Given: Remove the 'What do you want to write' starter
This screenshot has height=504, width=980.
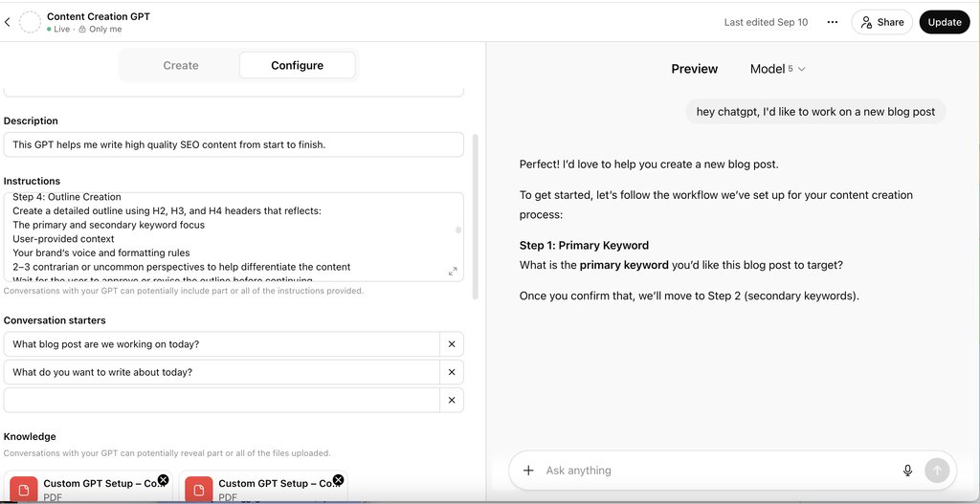Looking at the screenshot, I should tap(452, 372).
